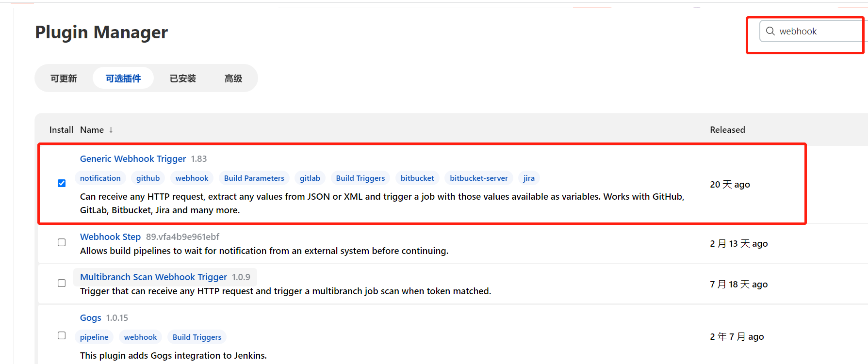The height and width of the screenshot is (364, 868).
Task: Click the Install column header
Action: pyautogui.click(x=61, y=130)
